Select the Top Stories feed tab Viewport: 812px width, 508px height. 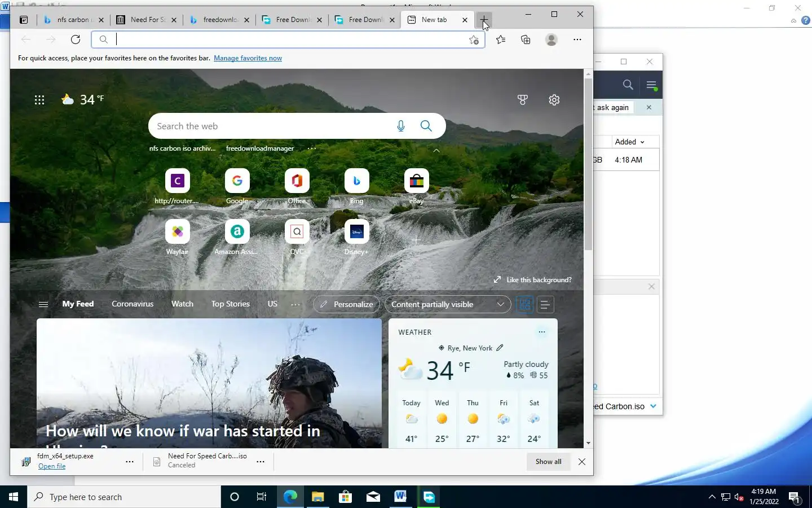231,304
